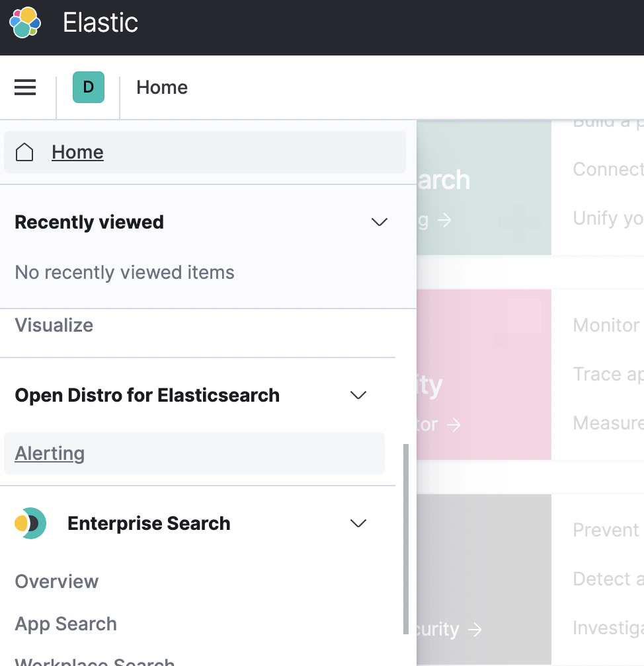Click the 'Unify yo' description text
Image resolution: width=644 pixels, height=666 pixels.
[608, 218]
